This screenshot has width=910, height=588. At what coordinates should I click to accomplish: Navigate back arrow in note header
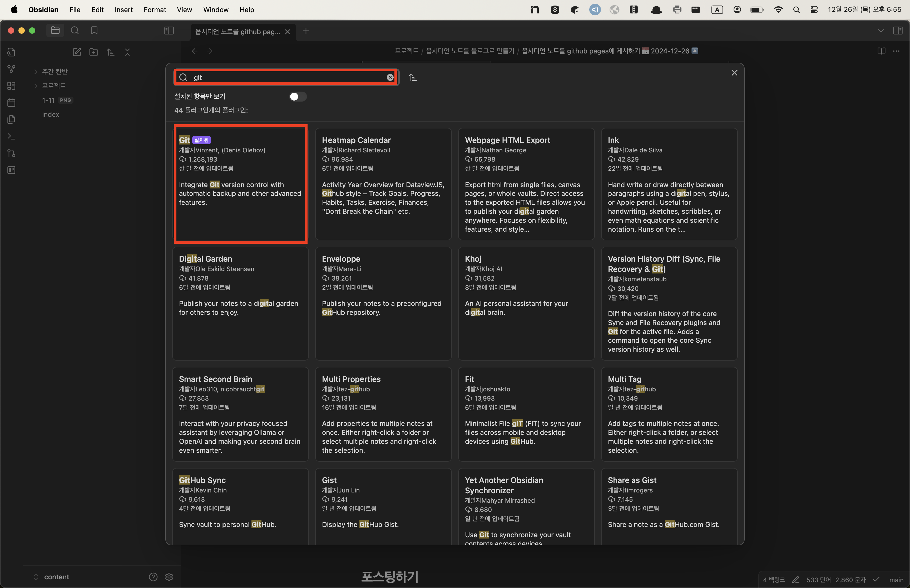pyautogui.click(x=195, y=51)
